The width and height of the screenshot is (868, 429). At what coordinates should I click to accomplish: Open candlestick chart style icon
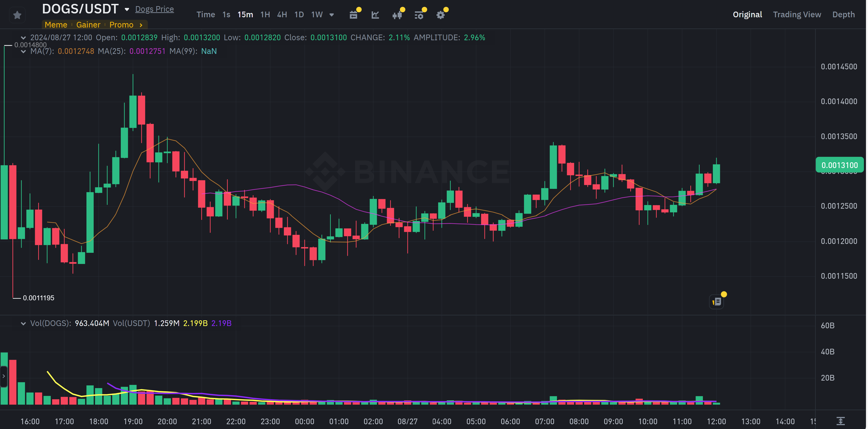pos(397,15)
